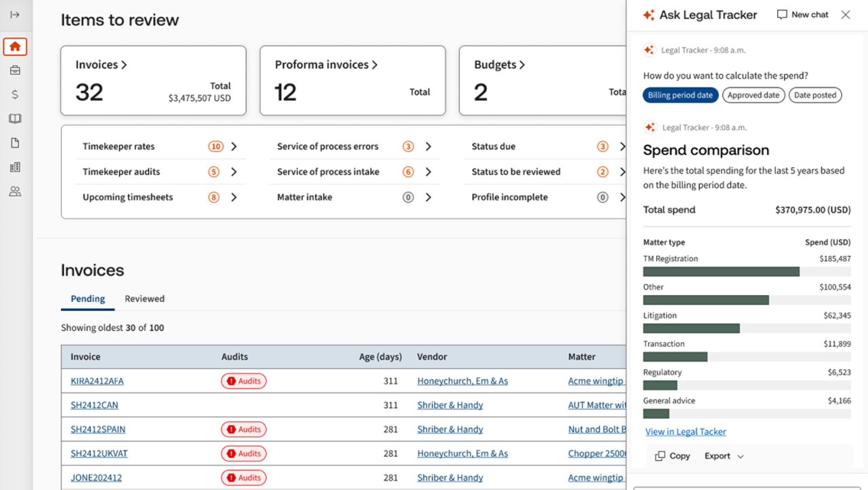The width and height of the screenshot is (868, 490).
Task: Choose the Approved date option
Action: pos(753,96)
